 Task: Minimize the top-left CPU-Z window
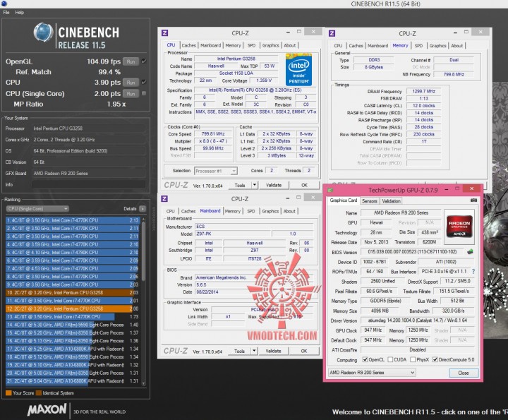(x=288, y=32)
